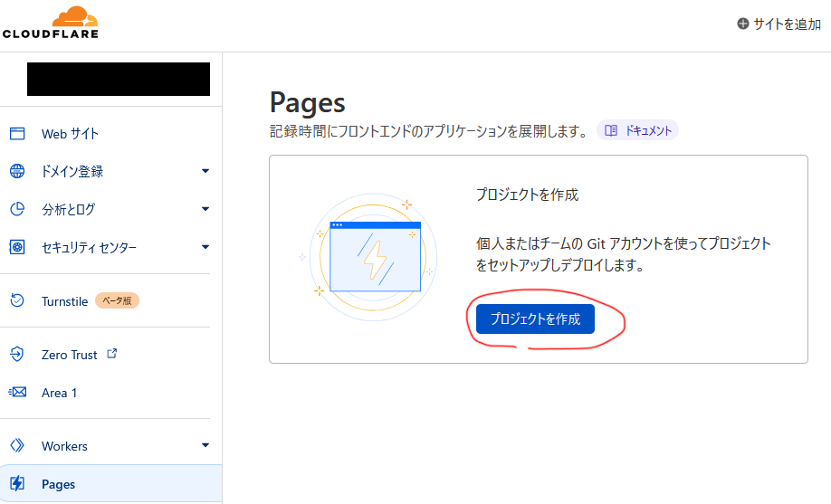Screen dimensions: 831x504
Task: Click the セキュリティ センター gear icon
Action: point(17,247)
